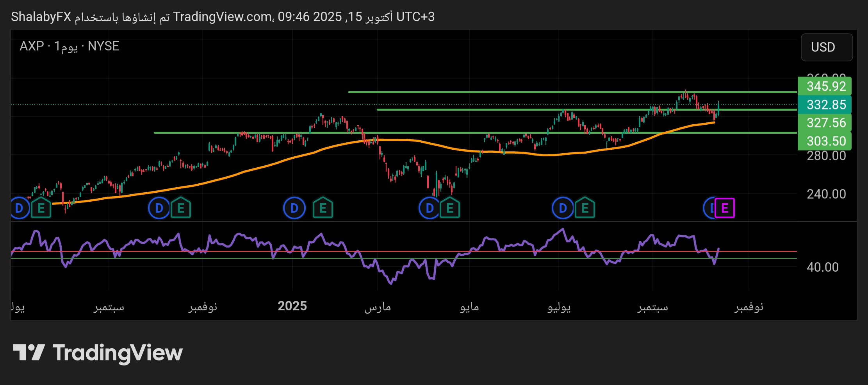Click the 345.92 green price label

[825, 86]
